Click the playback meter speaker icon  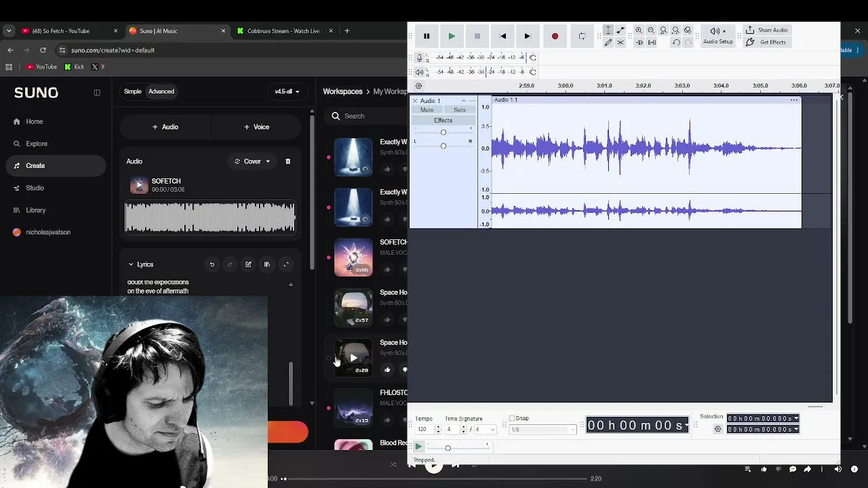click(x=419, y=72)
